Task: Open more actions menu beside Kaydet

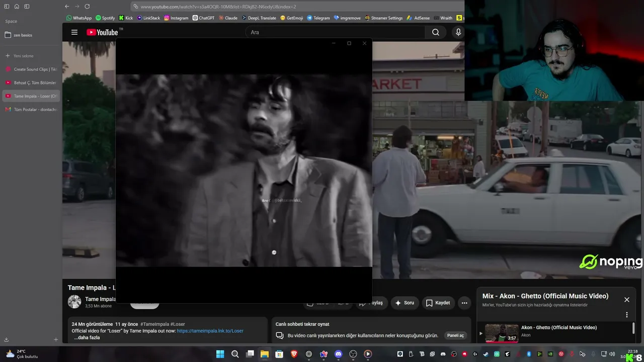Action: click(x=464, y=303)
